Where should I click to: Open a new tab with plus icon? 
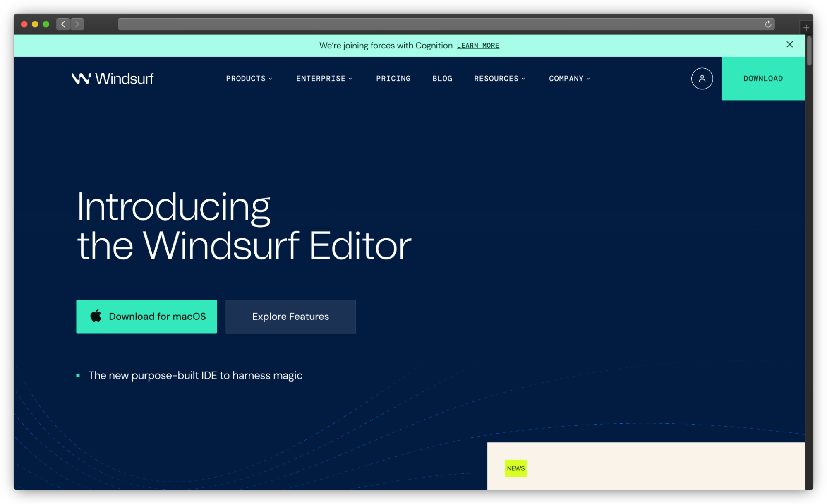(806, 28)
